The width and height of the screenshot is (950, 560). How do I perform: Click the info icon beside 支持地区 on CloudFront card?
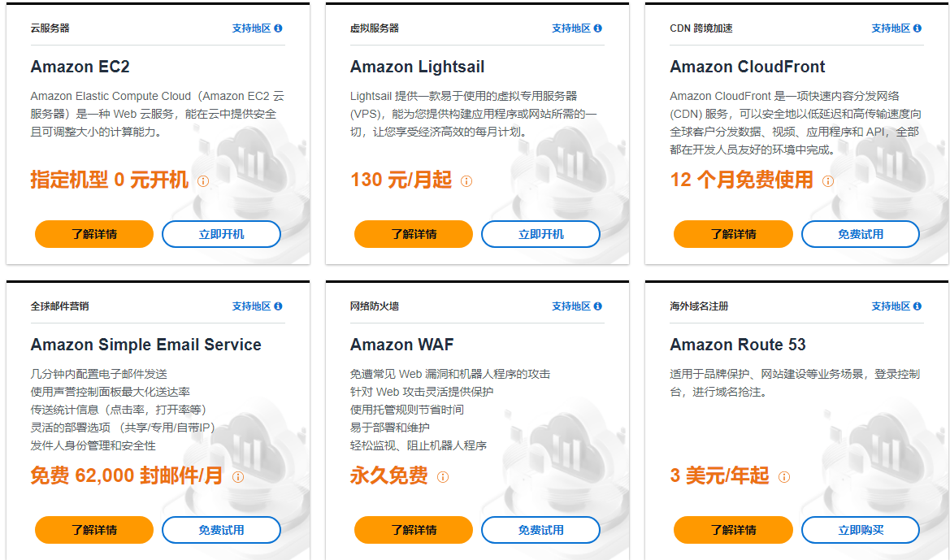point(917,28)
